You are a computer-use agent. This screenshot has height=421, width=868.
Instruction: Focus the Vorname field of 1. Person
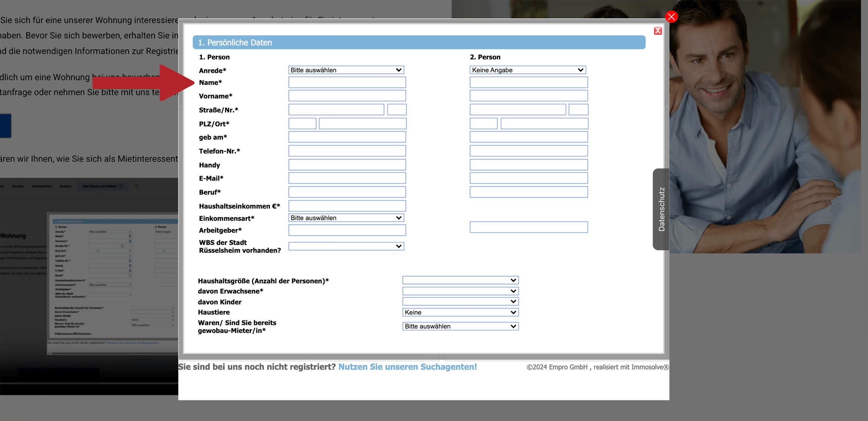347,96
